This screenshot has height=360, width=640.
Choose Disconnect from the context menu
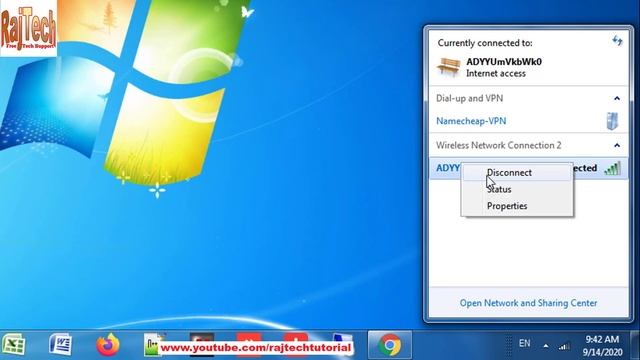(x=517, y=173)
